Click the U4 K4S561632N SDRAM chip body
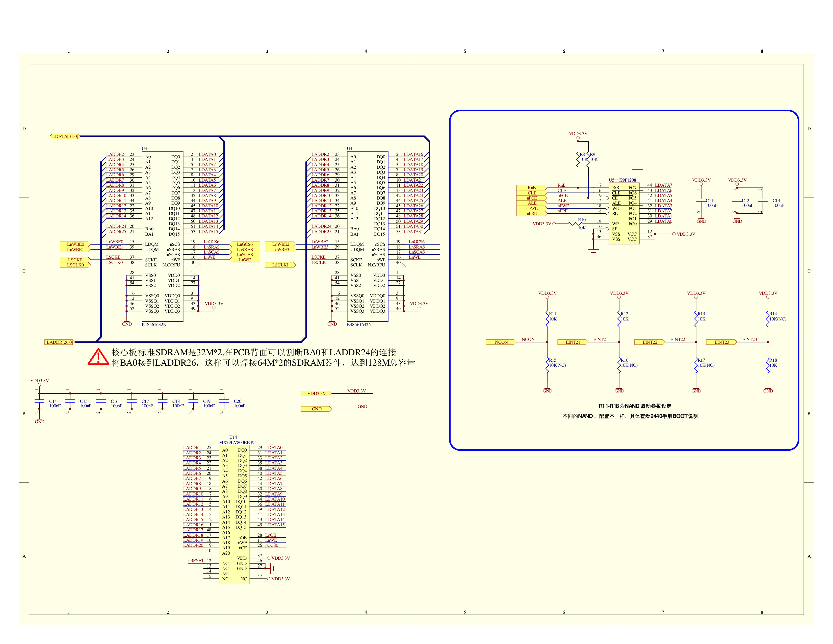 click(x=367, y=237)
